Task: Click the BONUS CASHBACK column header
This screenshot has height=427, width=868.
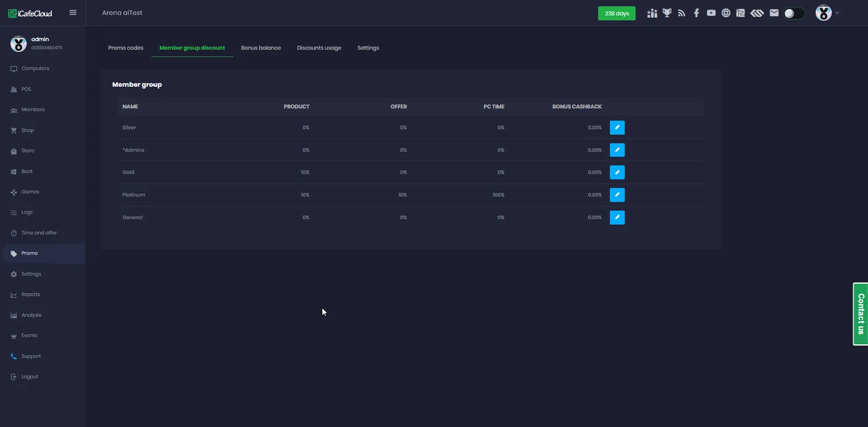Action: (577, 106)
